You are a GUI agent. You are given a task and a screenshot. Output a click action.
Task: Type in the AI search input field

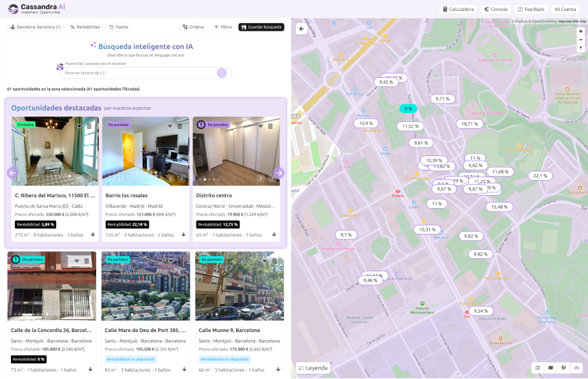click(136, 73)
